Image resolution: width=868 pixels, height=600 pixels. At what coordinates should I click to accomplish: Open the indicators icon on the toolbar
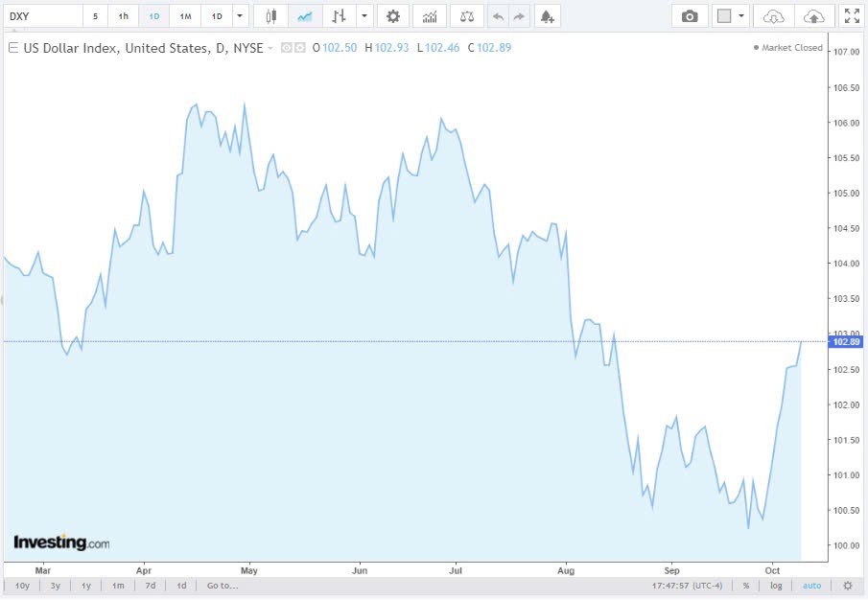coord(429,15)
